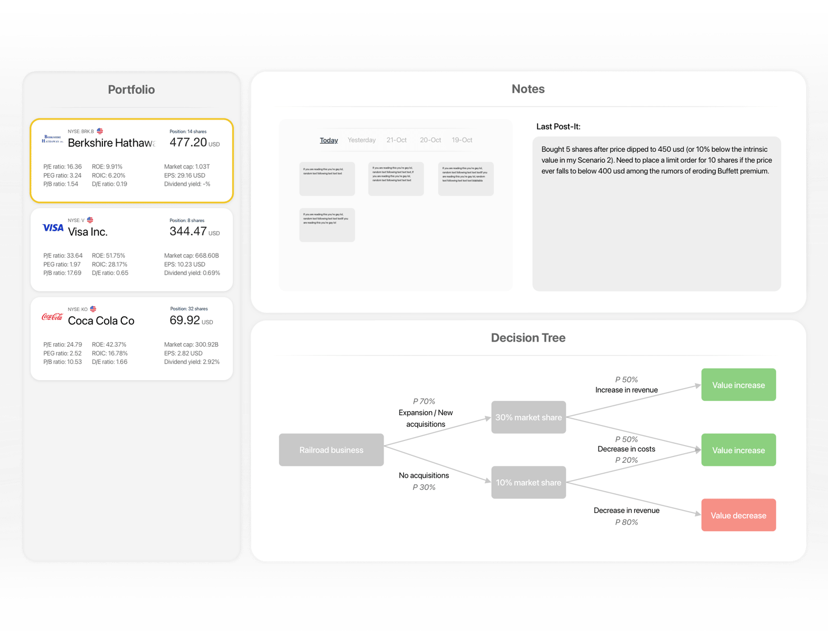Click the US flag beside NYSE: V

tap(90, 220)
